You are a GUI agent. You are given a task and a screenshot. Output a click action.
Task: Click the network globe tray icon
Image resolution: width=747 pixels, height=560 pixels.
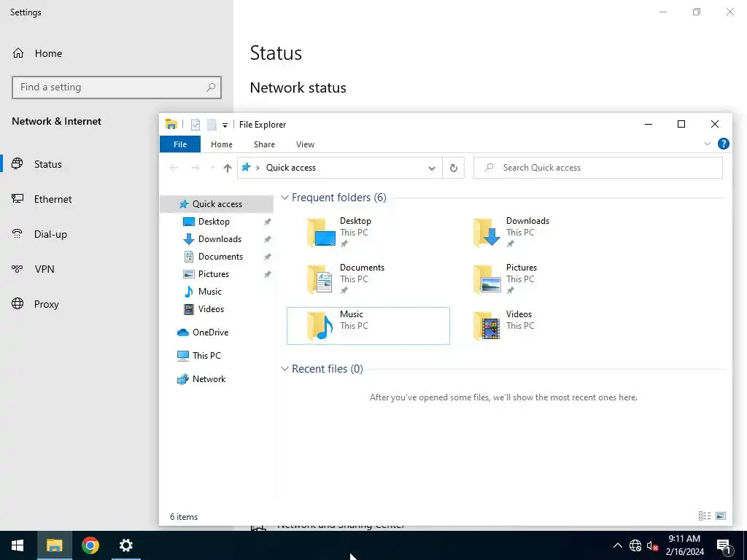click(x=635, y=545)
